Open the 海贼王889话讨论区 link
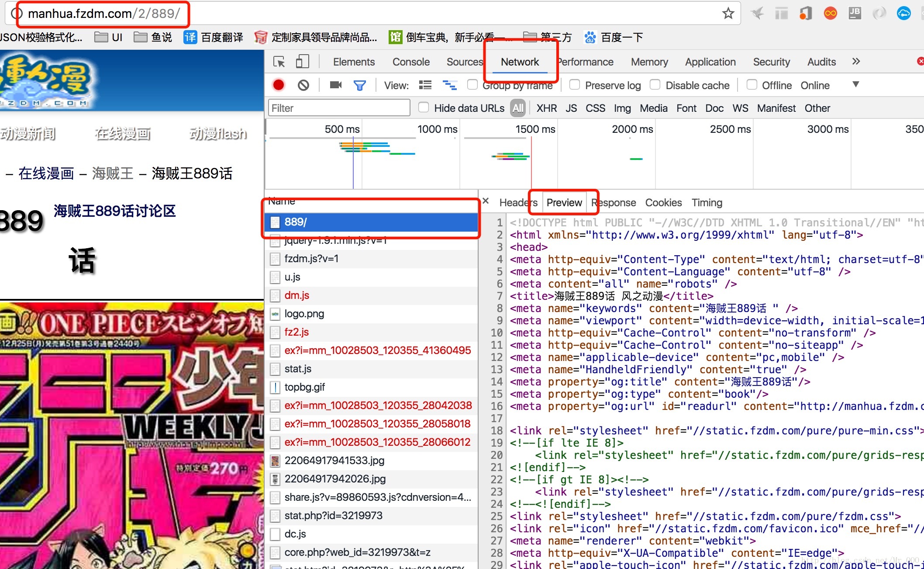 114,211
